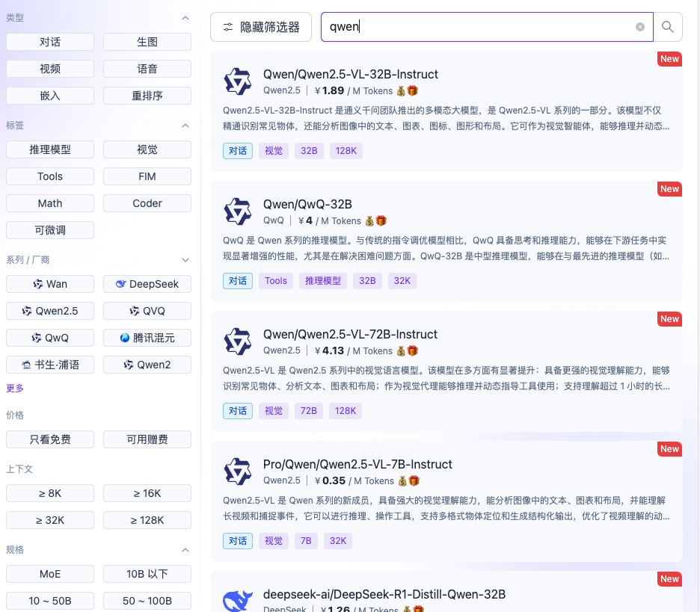Click 72B tag on Qwen2.5-VL-72B card

click(308, 411)
